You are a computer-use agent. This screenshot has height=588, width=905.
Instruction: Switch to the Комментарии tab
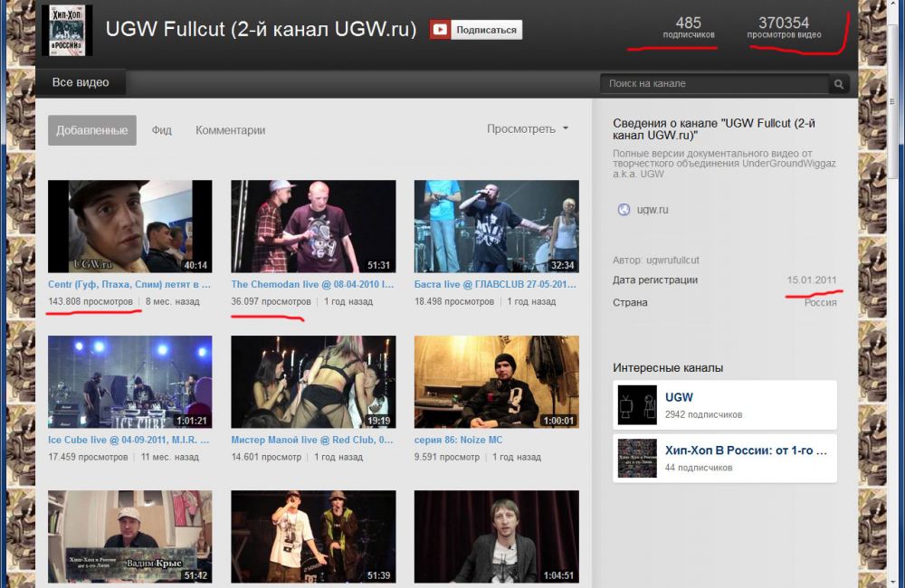coord(230,130)
